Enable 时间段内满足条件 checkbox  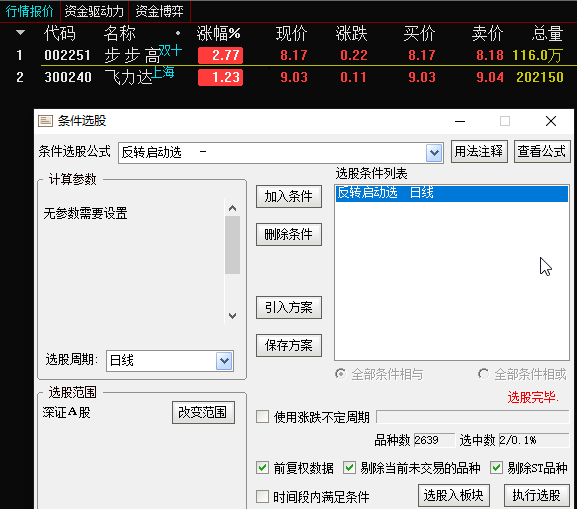(262, 496)
